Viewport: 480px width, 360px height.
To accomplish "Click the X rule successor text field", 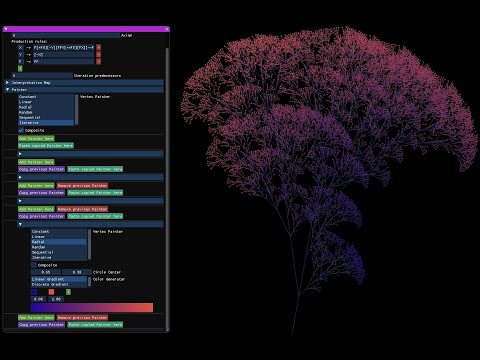I will tap(63, 48).
